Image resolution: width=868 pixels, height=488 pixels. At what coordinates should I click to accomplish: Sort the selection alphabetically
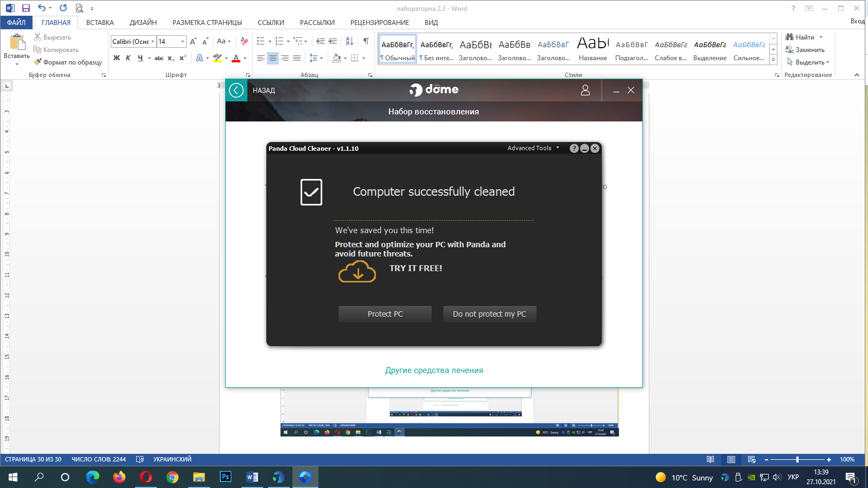(x=349, y=41)
